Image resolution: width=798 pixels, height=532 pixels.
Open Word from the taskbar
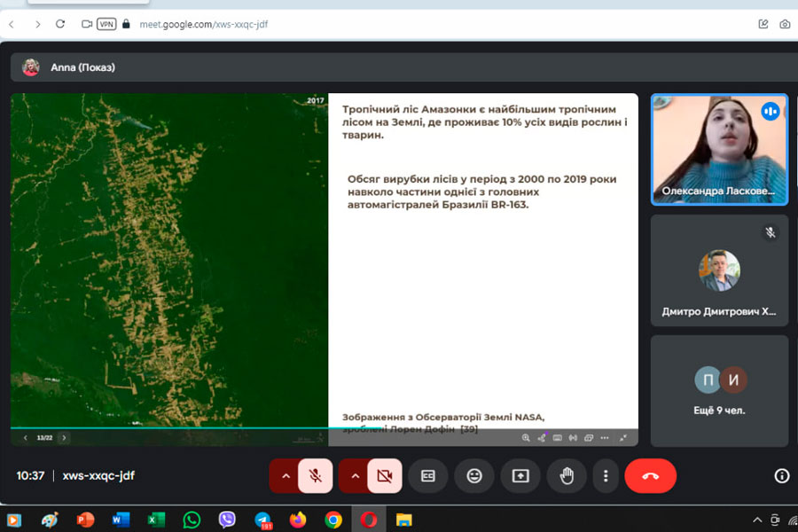[121, 520]
